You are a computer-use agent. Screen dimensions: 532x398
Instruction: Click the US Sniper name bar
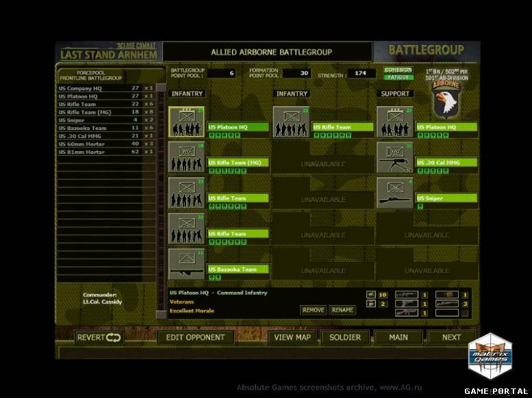[x=447, y=198]
